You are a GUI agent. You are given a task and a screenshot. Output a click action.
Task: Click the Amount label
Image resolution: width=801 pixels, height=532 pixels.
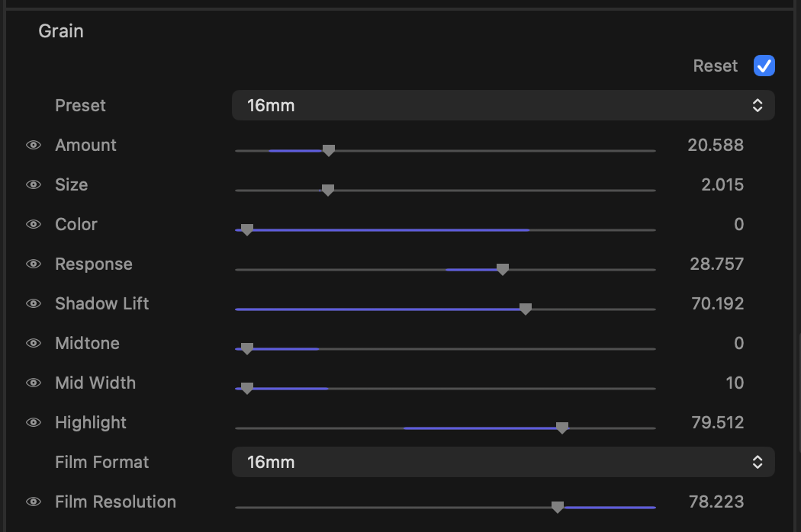click(85, 145)
